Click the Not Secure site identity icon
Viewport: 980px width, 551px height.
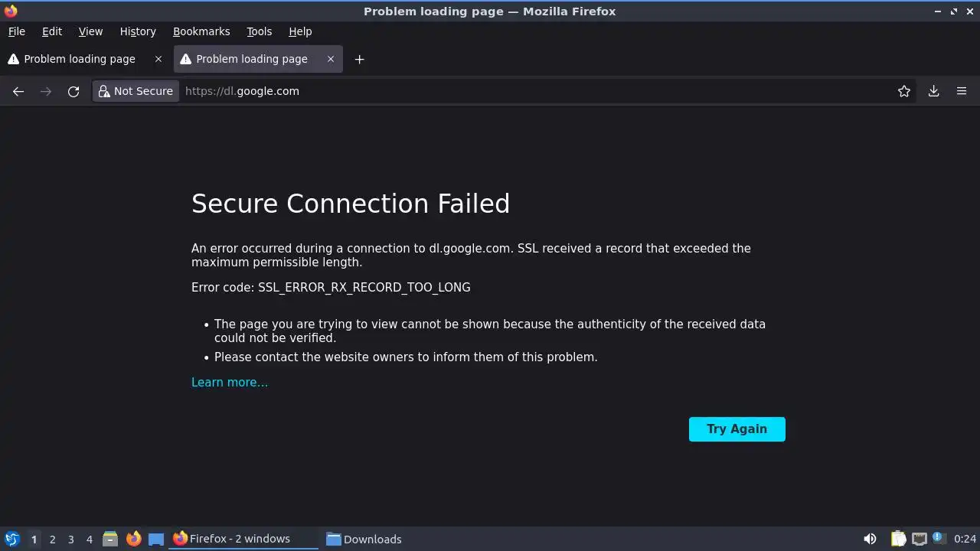136,91
